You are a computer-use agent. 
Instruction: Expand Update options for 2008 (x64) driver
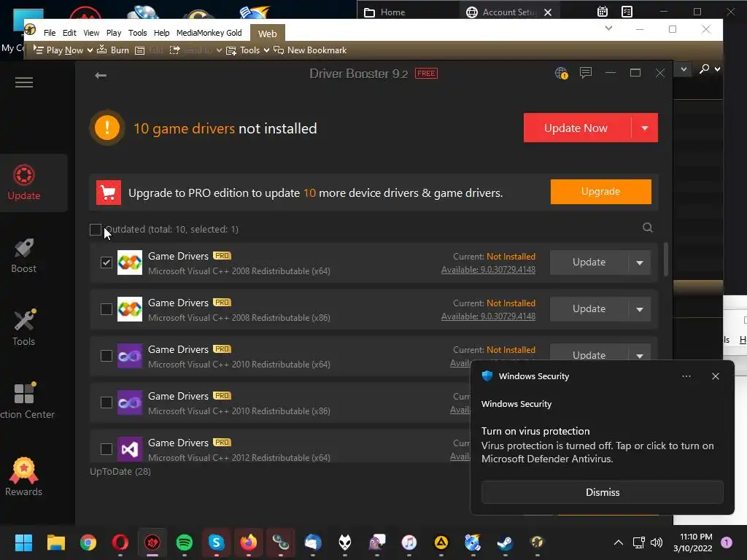(x=640, y=262)
